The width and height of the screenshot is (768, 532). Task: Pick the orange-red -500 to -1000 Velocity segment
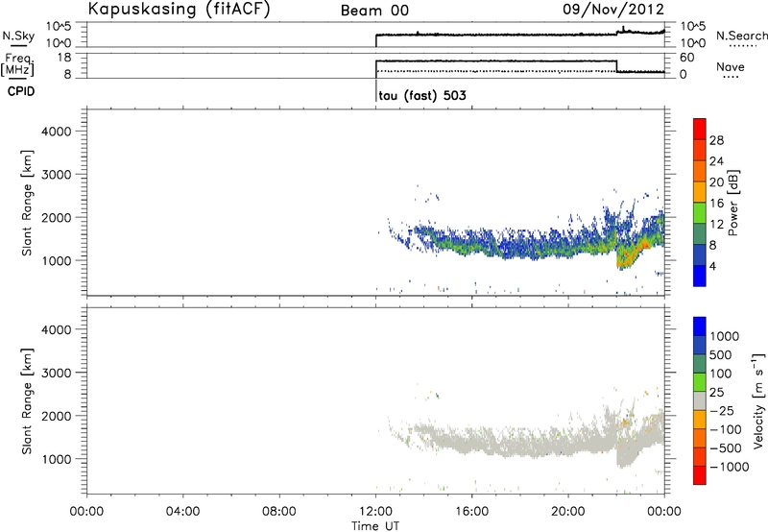pos(700,456)
